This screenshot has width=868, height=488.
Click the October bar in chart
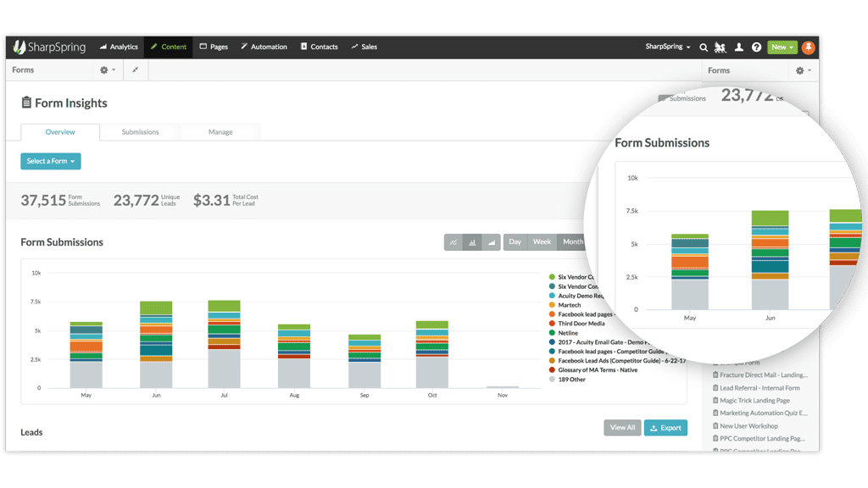tap(432, 354)
